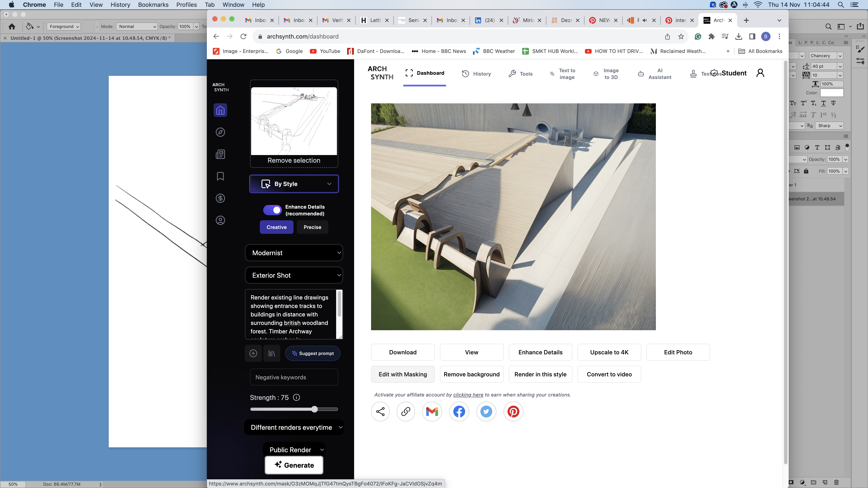Open Photoshop Foreground fill dropdown
The image size is (868, 488).
click(x=63, y=26)
